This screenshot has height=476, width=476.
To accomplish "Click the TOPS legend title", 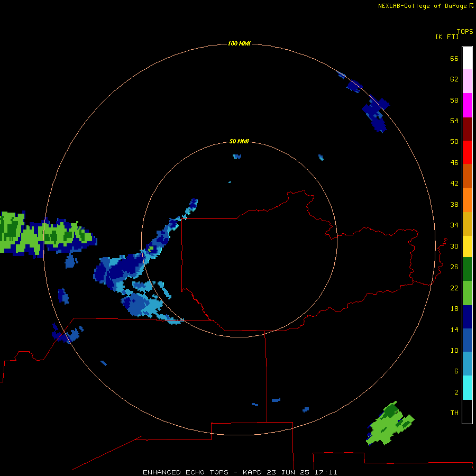I will (x=465, y=32).
